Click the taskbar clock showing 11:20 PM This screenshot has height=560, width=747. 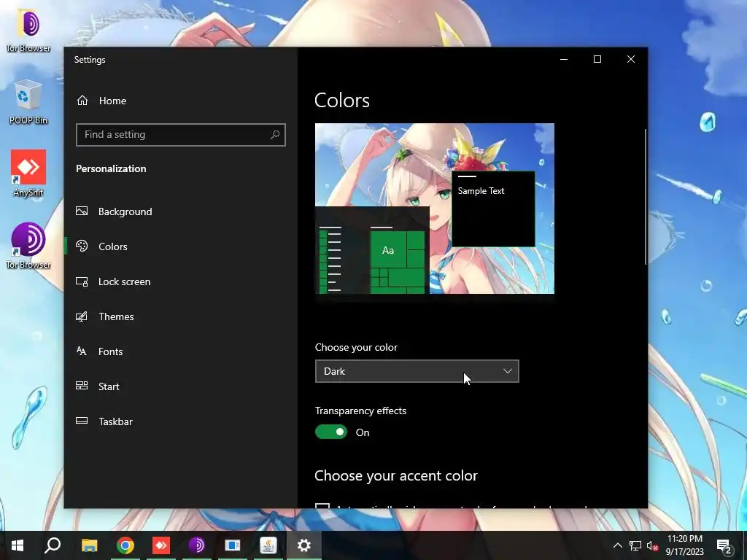pyautogui.click(x=684, y=545)
